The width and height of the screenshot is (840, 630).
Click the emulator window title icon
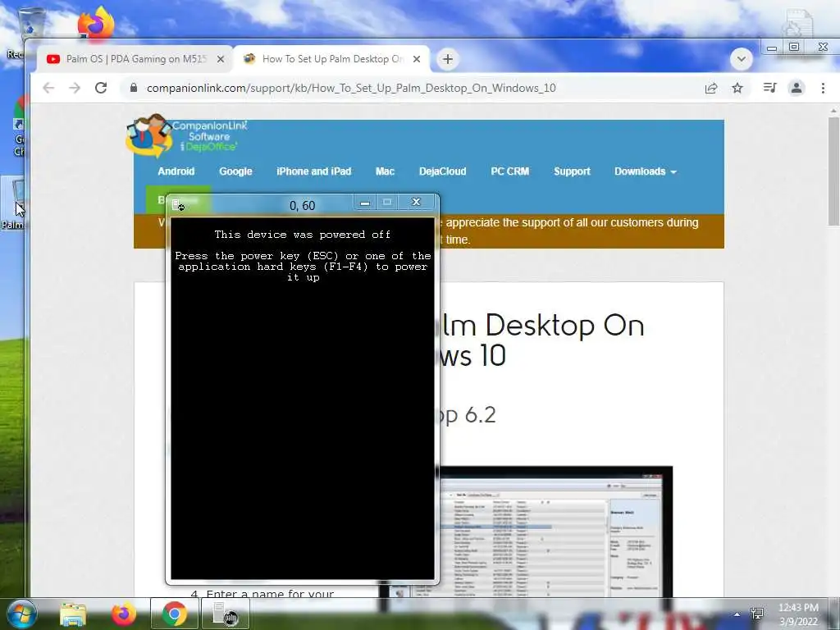click(x=178, y=204)
